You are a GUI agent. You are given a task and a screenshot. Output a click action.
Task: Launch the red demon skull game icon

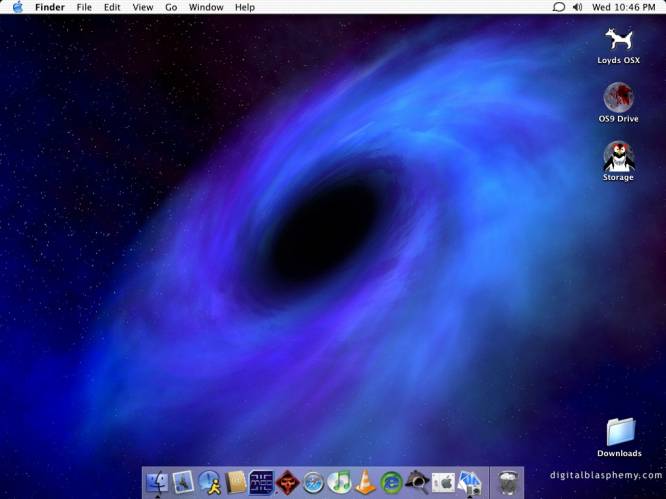click(288, 483)
